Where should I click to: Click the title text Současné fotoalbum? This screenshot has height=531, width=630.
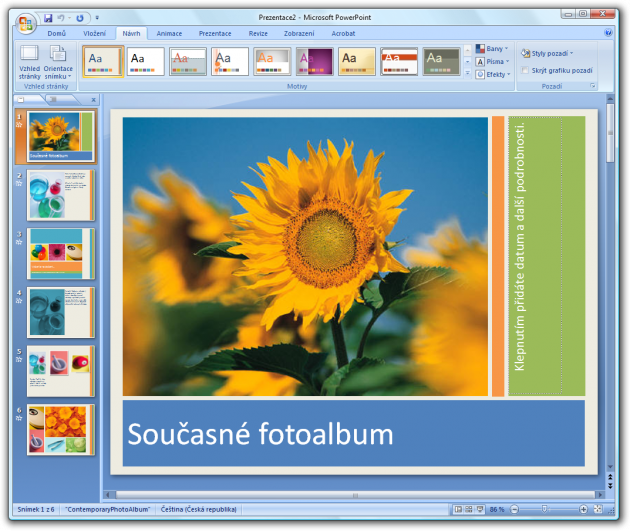point(260,434)
